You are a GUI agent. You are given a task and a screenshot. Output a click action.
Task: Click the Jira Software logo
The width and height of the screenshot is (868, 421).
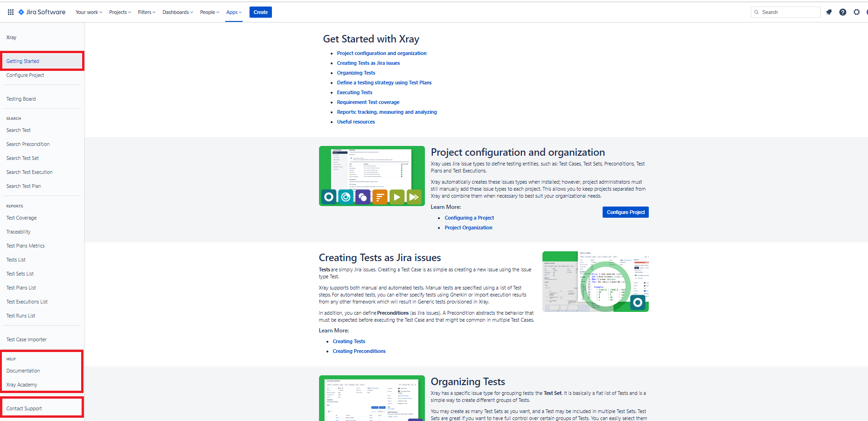point(42,12)
